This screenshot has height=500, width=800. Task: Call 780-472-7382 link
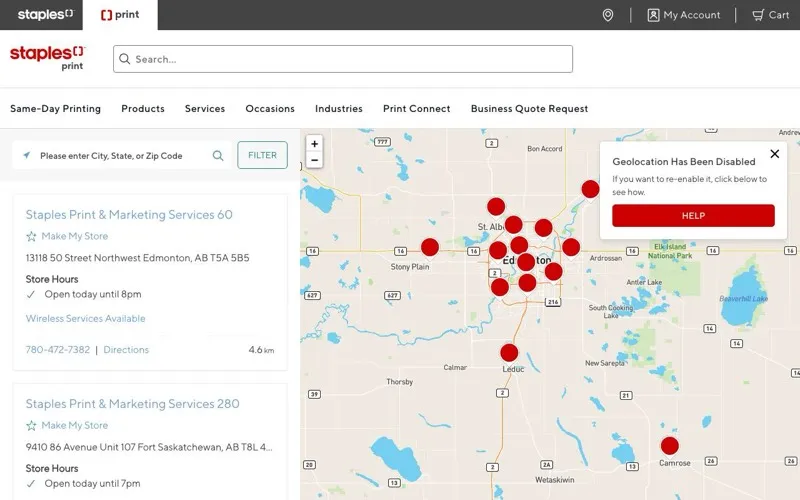(58, 350)
